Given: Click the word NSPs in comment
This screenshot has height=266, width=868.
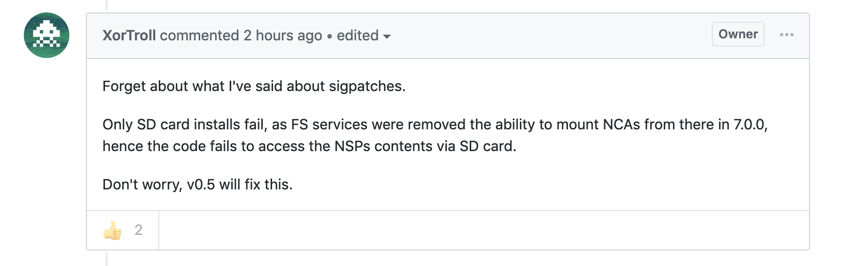Looking at the screenshot, I should pos(352,146).
